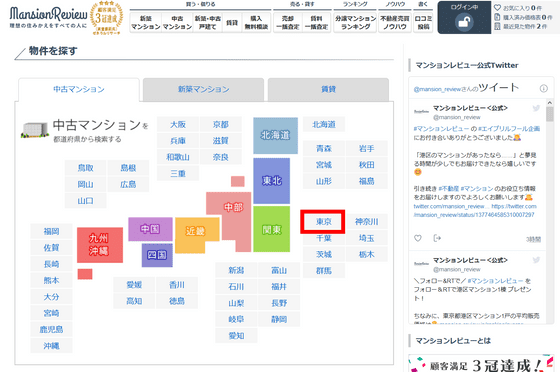Click the 顧客満足 3冠達成 banner image
This screenshot has height=372, width=560.
pos(481,363)
